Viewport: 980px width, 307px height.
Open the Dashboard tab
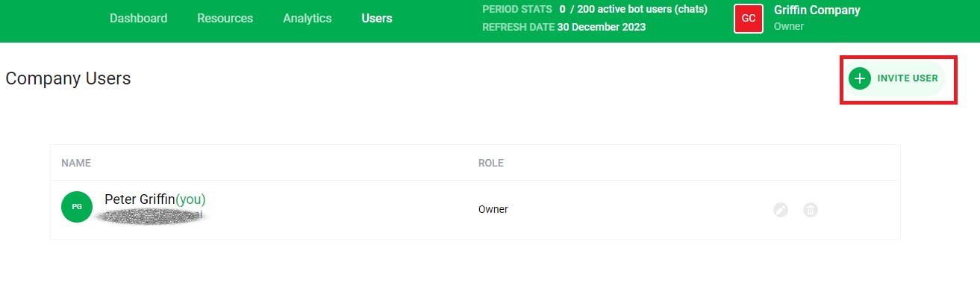pyautogui.click(x=139, y=18)
